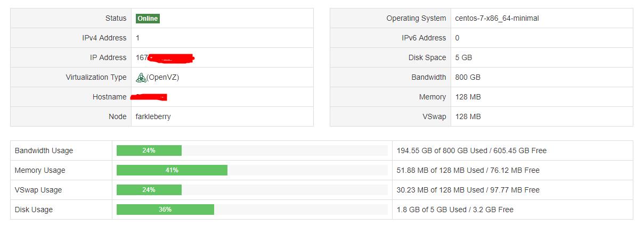644x226 pixels.
Task: Click the centos-7-x86_64-minimal operating system value
Action: pyautogui.click(x=497, y=18)
